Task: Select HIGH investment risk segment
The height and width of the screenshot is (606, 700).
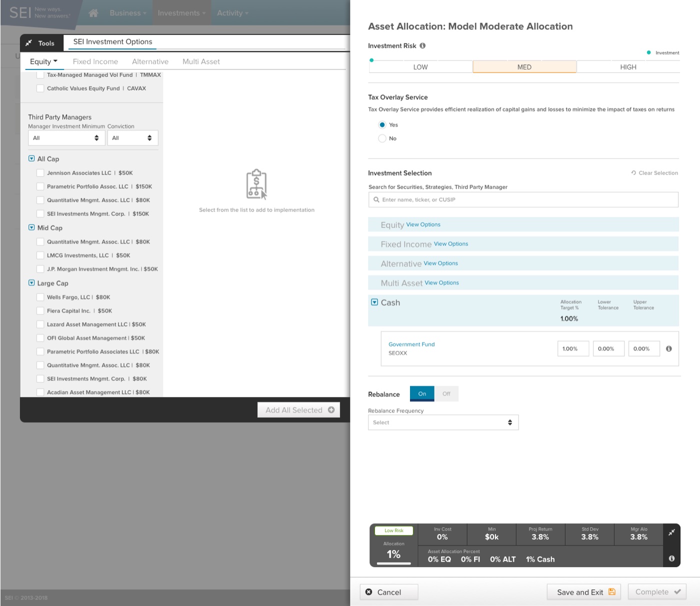Action: point(628,67)
